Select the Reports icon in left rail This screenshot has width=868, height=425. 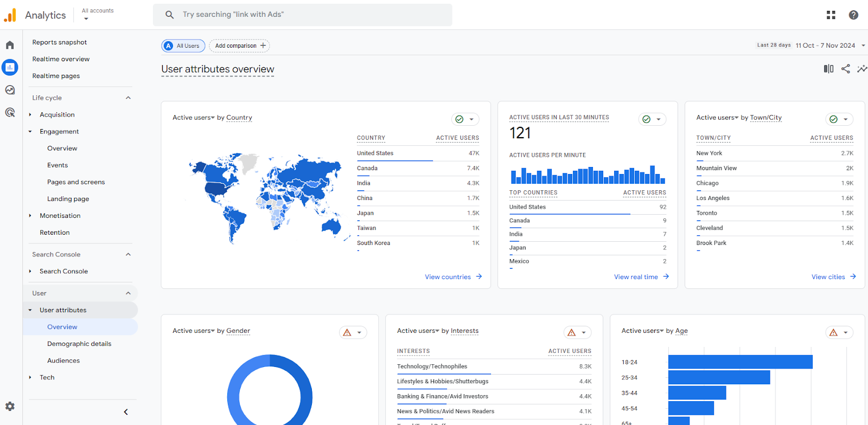[10, 67]
